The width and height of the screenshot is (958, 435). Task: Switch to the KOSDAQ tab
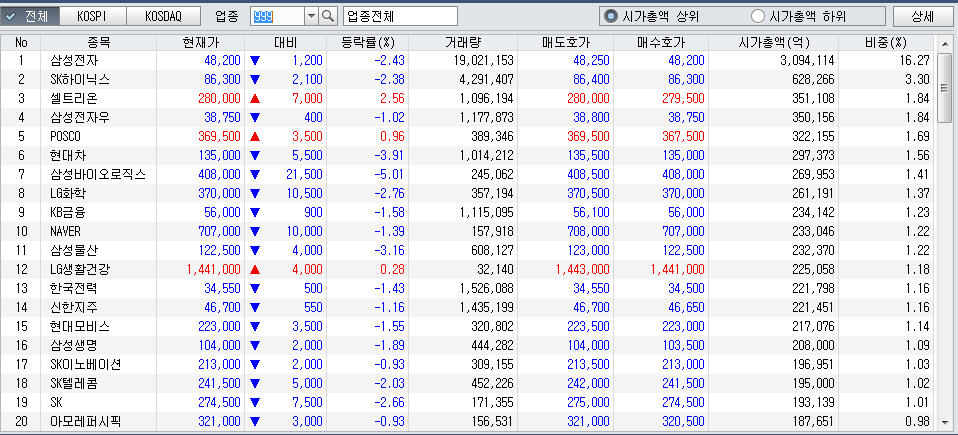164,17
